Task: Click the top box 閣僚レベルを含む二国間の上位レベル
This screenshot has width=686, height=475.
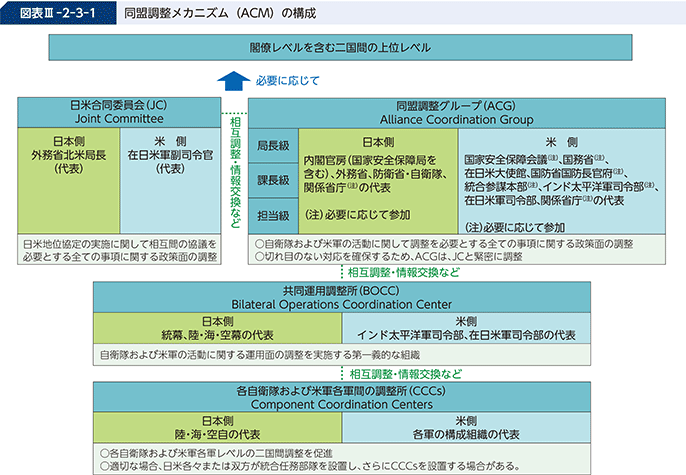Action: coord(339,47)
